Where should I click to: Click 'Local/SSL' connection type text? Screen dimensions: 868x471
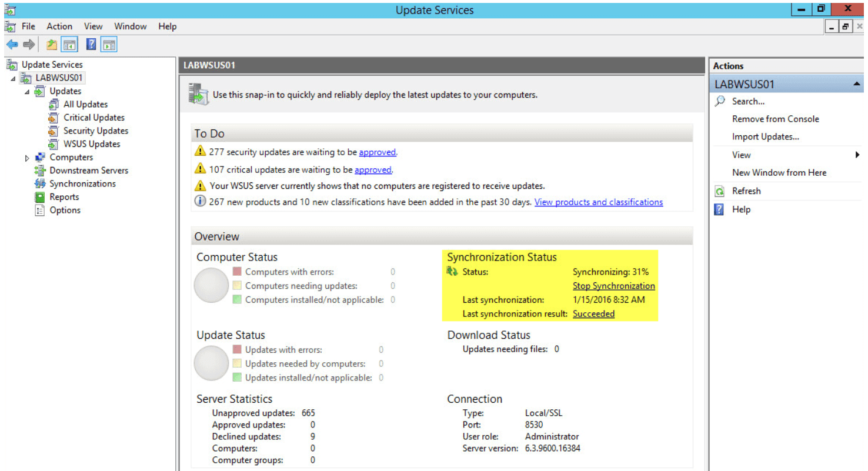pos(543,413)
